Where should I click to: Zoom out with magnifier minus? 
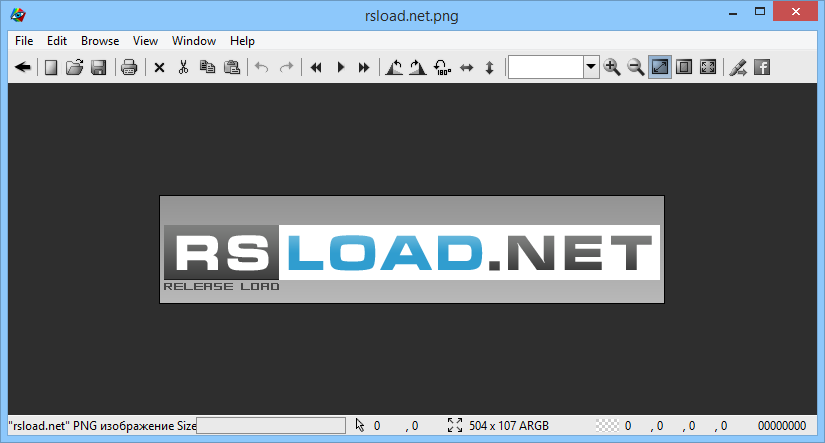pyautogui.click(x=636, y=67)
